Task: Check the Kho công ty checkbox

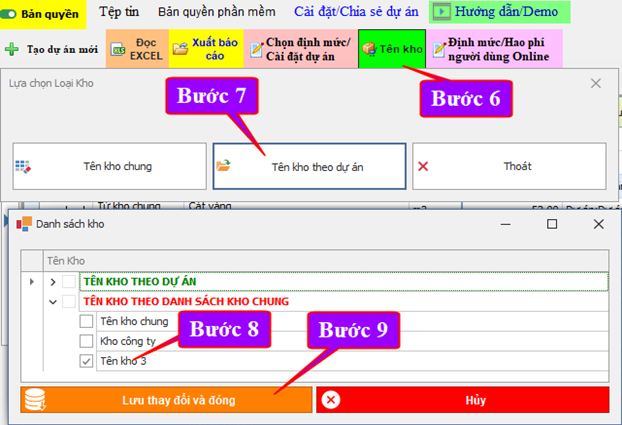Action: 86,341
